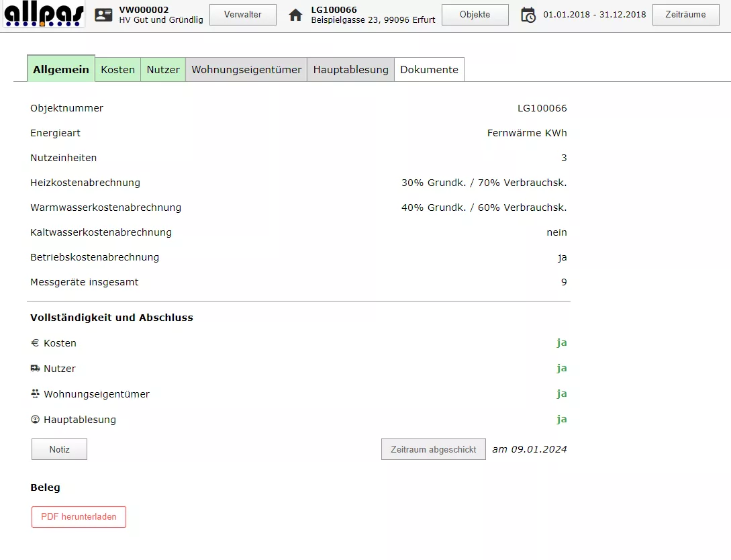This screenshot has height=560, width=731.
Task: Click the euro icon beside Kosten
Action: (x=35, y=343)
